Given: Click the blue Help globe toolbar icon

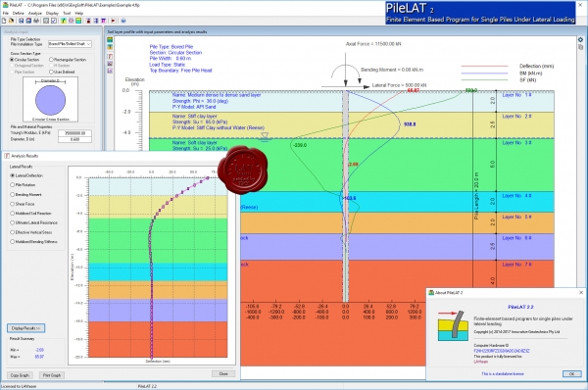Looking at the screenshot, I should coord(123,21).
